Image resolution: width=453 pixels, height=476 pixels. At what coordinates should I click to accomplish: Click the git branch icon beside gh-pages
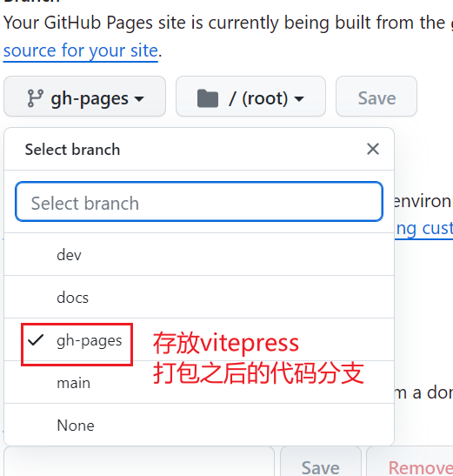(35, 98)
